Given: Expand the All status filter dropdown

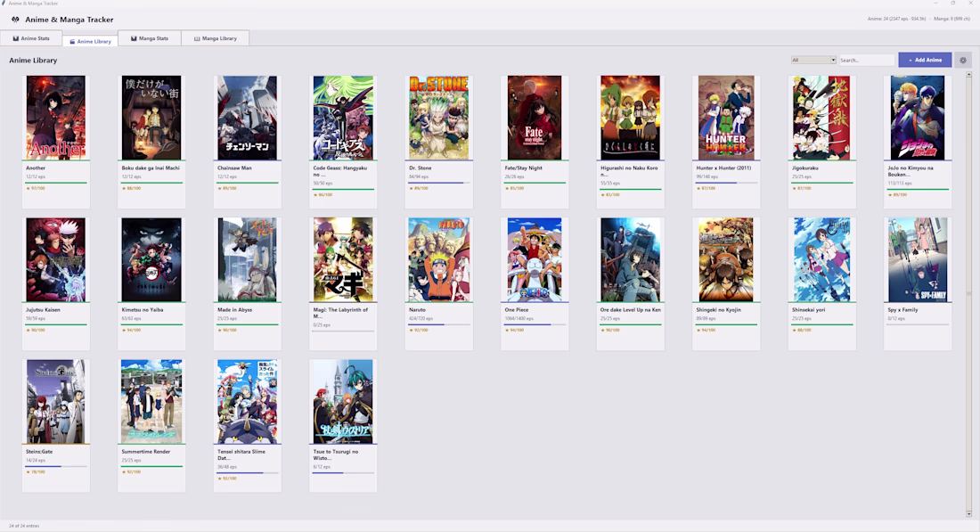Looking at the screenshot, I should (813, 60).
